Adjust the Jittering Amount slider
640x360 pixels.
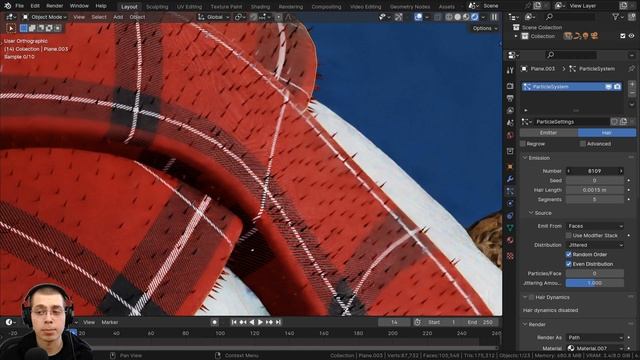[595, 283]
